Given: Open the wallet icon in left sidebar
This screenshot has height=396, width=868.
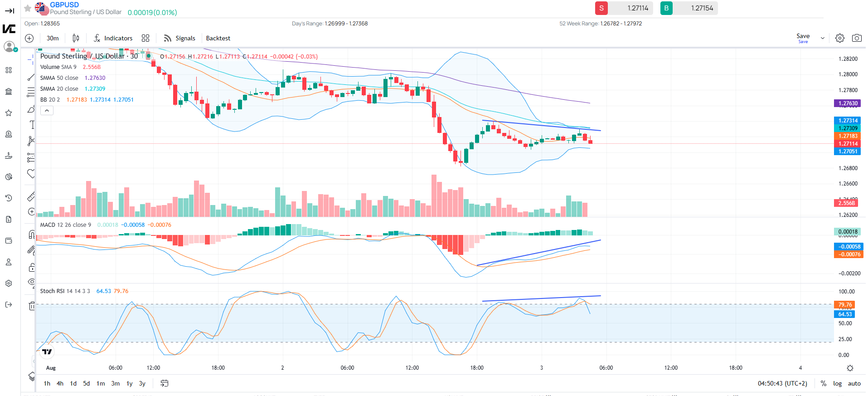Looking at the screenshot, I should click(9, 240).
